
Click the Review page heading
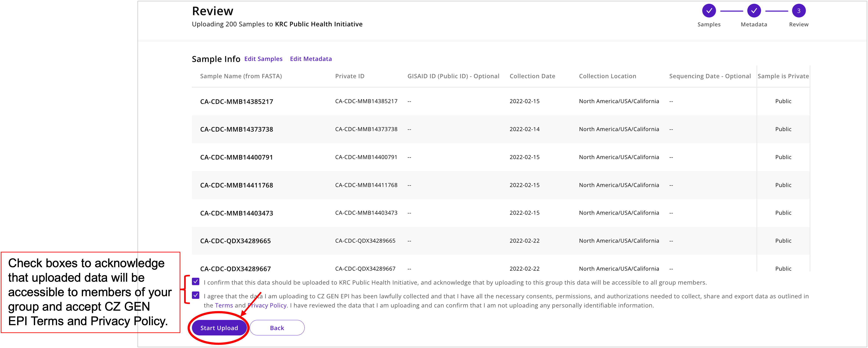click(212, 11)
